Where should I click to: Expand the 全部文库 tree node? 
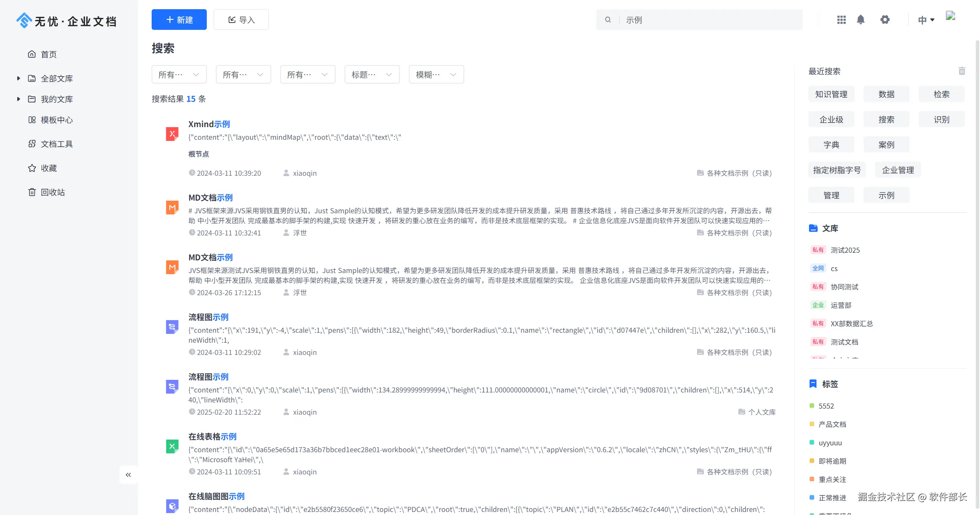(18, 78)
